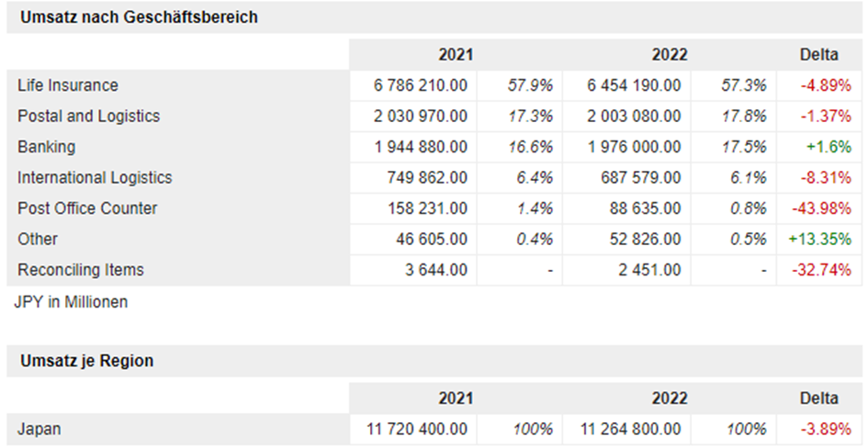Click the 2022 column header in the segment table
Screen dimensions: 868x448
(x=669, y=55)
